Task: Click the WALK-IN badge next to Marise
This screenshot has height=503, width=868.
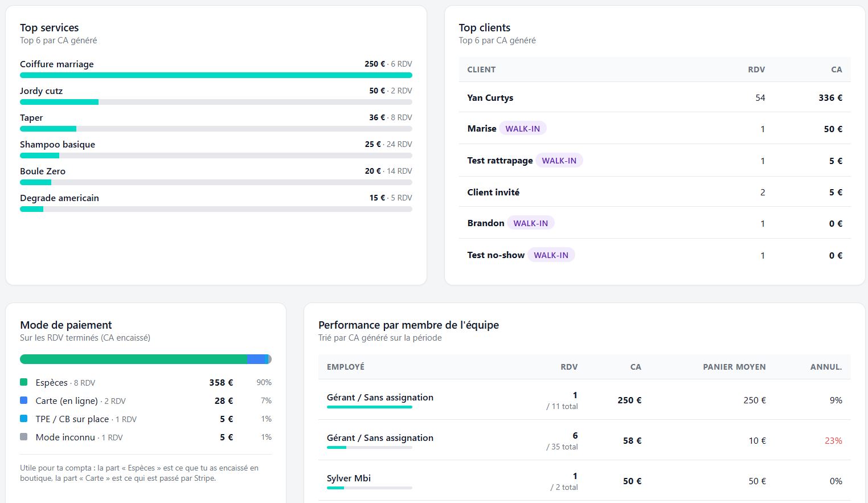Action: [x=523, y=129]
